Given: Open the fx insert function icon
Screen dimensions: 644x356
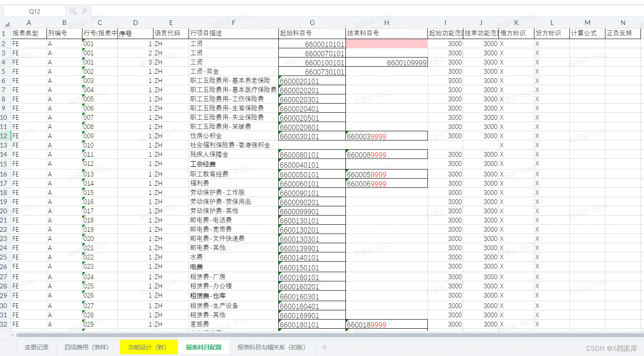Looking at the screenshot, I should click(x=85, y=11).
